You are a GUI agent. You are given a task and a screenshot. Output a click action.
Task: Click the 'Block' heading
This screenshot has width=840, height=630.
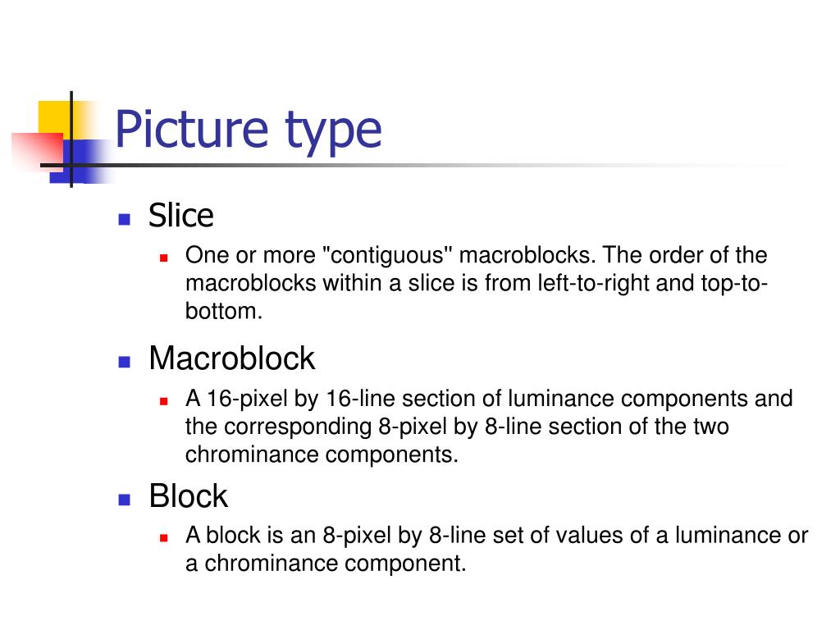pyautogui.click(x=189, y=495)
